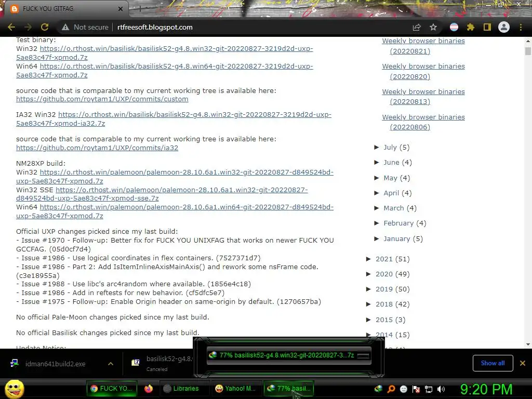Open the Not secure site info

pos(85,27)
